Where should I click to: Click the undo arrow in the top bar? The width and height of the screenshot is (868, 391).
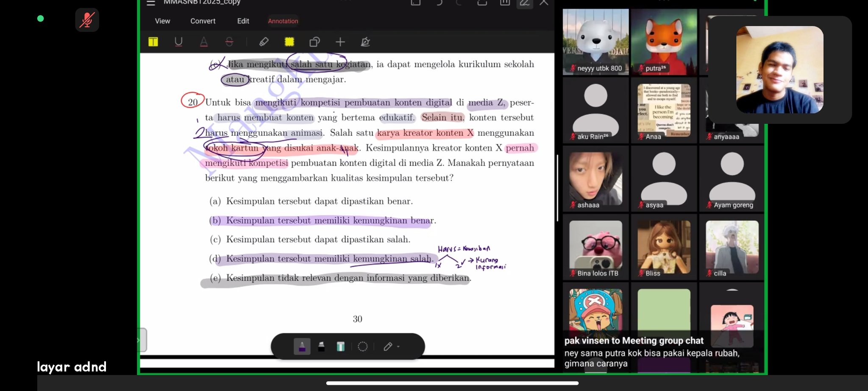439,3
